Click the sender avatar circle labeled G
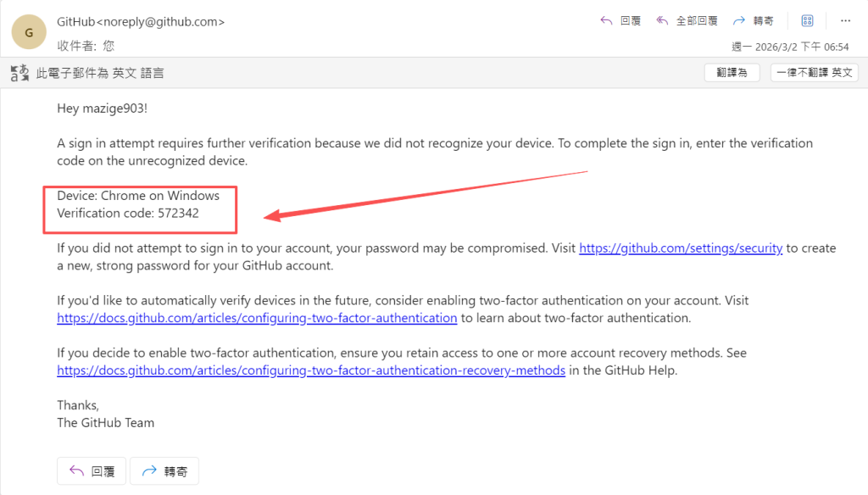Image resolution: width=868 pixels, height=495 pixels. click(30, 33)
